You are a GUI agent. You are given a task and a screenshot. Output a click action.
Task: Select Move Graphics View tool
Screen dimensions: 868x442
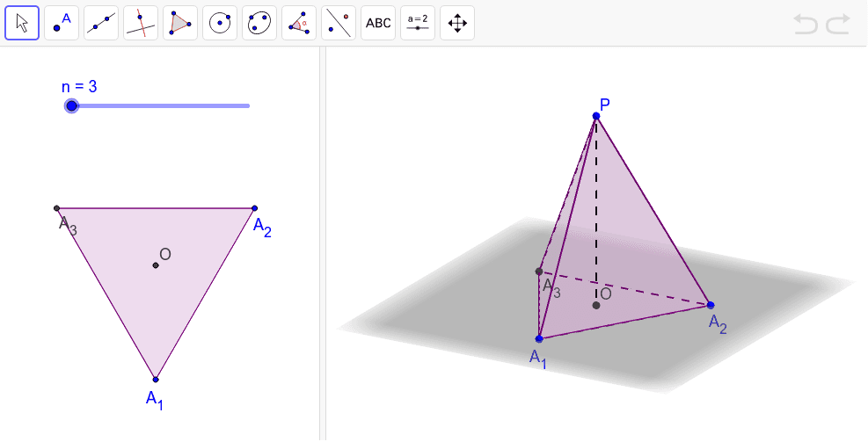click(x=457, y=23)
